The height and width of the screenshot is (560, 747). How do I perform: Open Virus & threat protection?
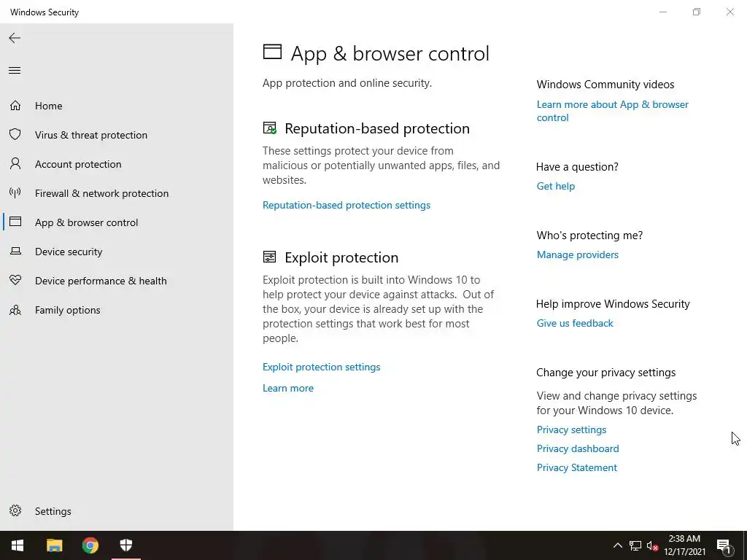(x=91, y=135)
